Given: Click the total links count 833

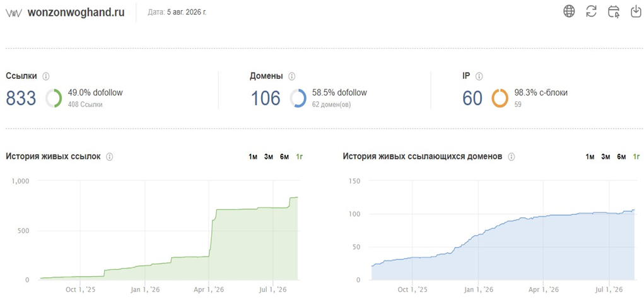Looking at the screenshot, I should [21, 99].
